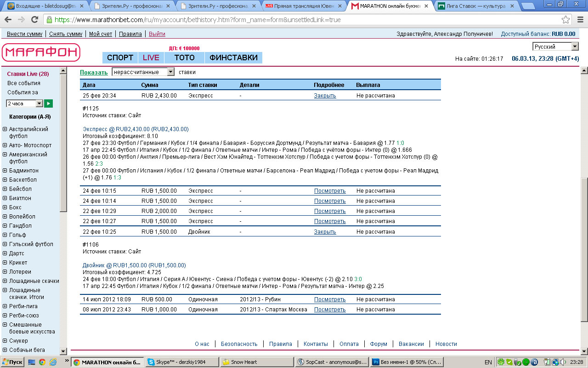Open the 'Русский' language dropdown
Screen dimensions: 588x368
[x=555, y=46]
